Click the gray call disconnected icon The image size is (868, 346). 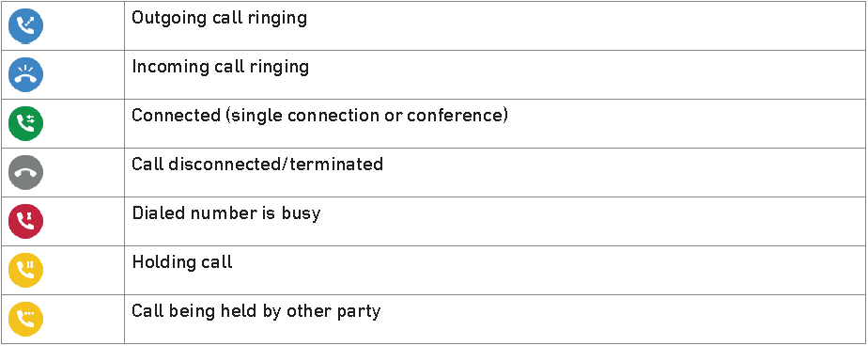coord(25,172)
